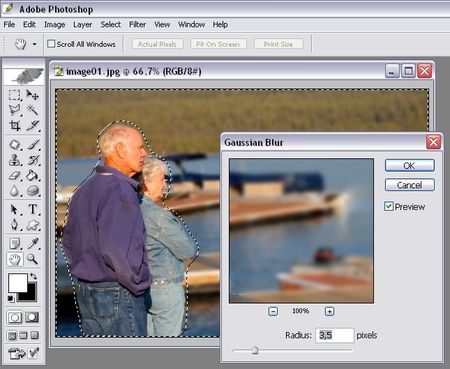Select the Healing Brush patch tool
Screen dimensions: 450x369
(14, 145)
